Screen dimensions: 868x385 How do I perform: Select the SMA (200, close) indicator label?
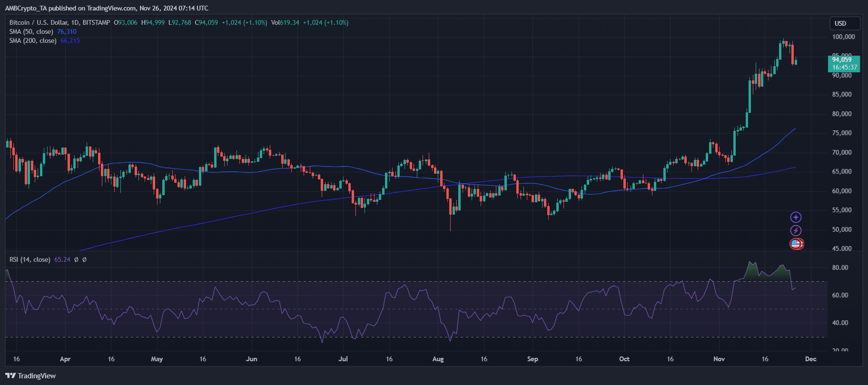[x=33, y=40]
